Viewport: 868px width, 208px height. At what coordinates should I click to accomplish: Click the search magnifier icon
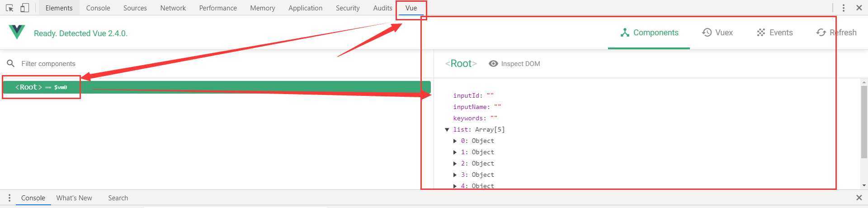pos(11,63)
